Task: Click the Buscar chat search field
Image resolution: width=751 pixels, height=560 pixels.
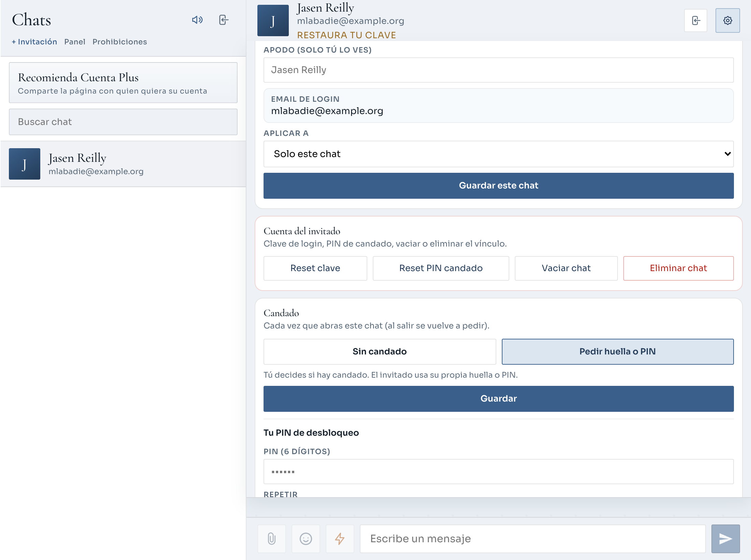Action: (x=123, y=122)
